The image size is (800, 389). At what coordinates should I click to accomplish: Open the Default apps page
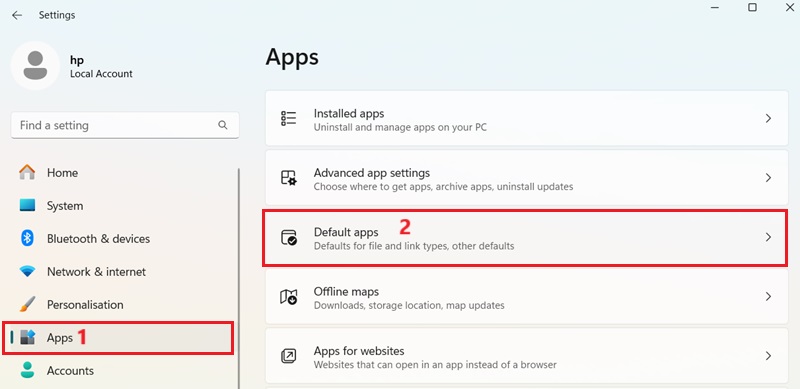click(527, 237)
